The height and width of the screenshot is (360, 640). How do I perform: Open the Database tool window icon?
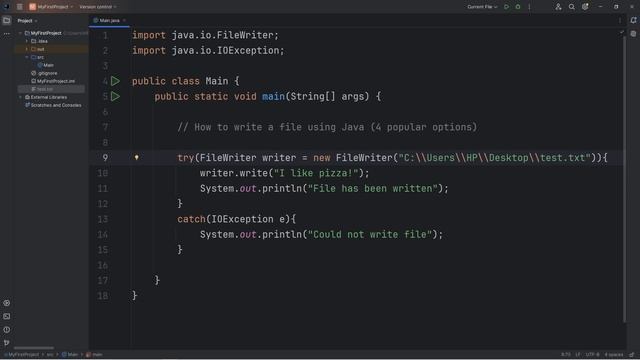633,34
